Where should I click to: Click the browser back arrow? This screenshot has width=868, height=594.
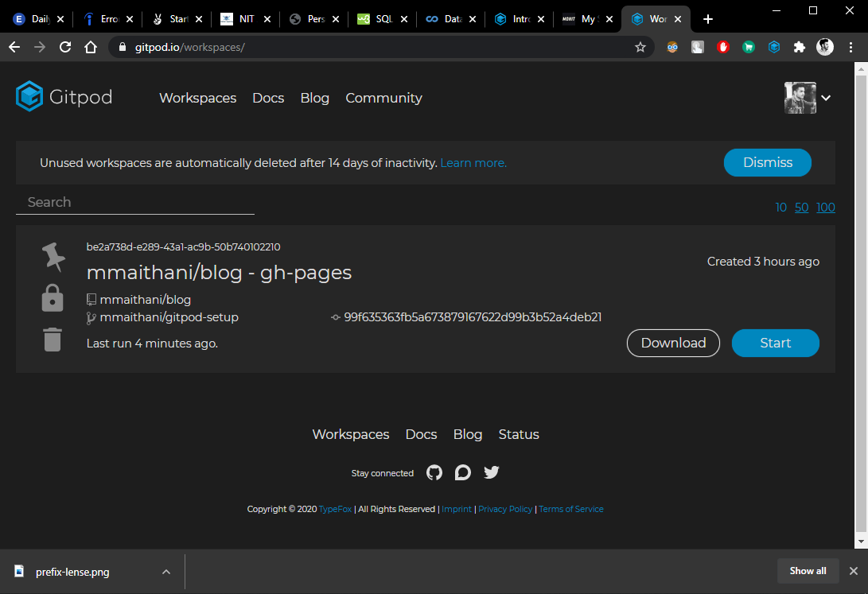pyautogui.click(x=14, y=47)
